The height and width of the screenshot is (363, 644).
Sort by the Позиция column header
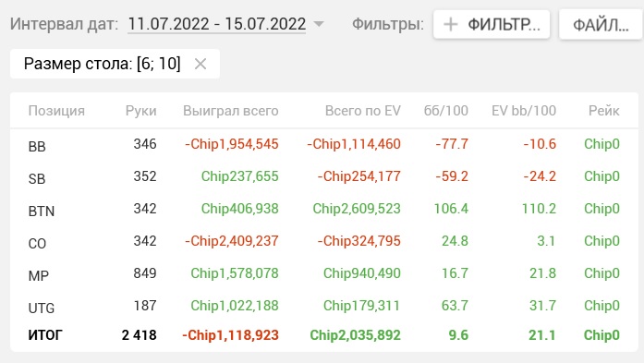(x=56, y=111)
